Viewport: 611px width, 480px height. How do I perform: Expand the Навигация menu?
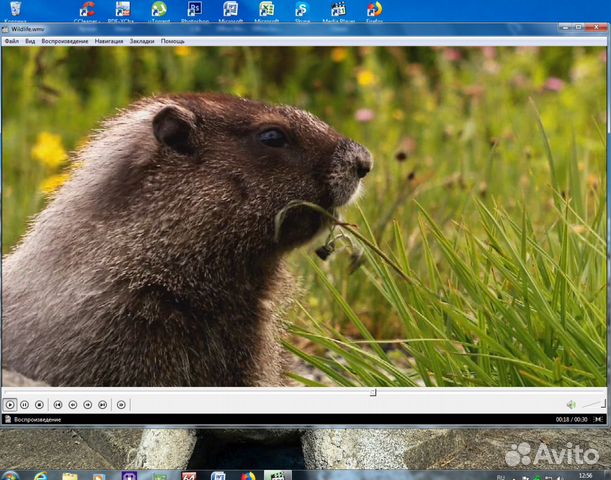tap(109, 41)
